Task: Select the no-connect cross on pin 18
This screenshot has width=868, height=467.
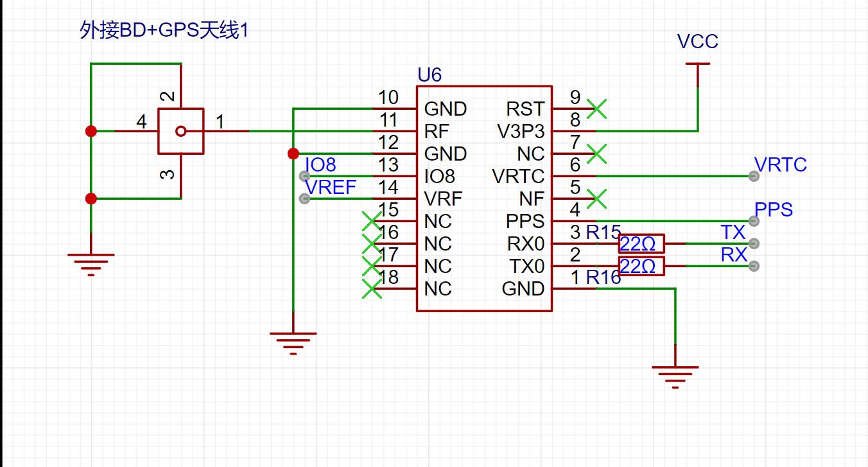Action: tap(372, 289)
